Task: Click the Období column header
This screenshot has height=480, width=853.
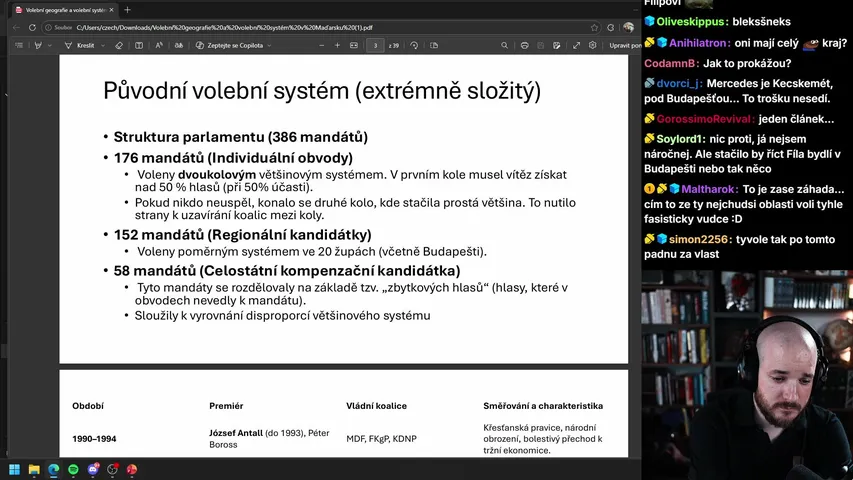Action: pyautogui.click(x=88, y=406)
